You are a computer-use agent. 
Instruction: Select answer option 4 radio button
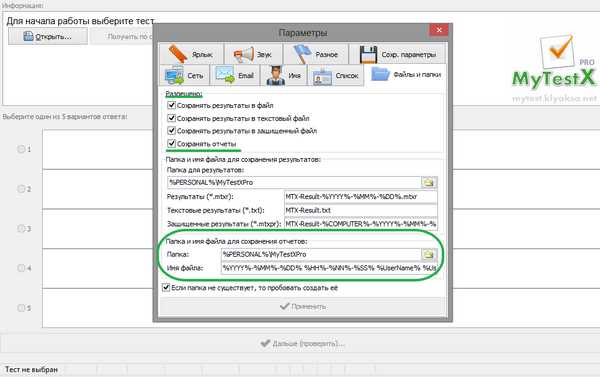[x=21, y=268]
